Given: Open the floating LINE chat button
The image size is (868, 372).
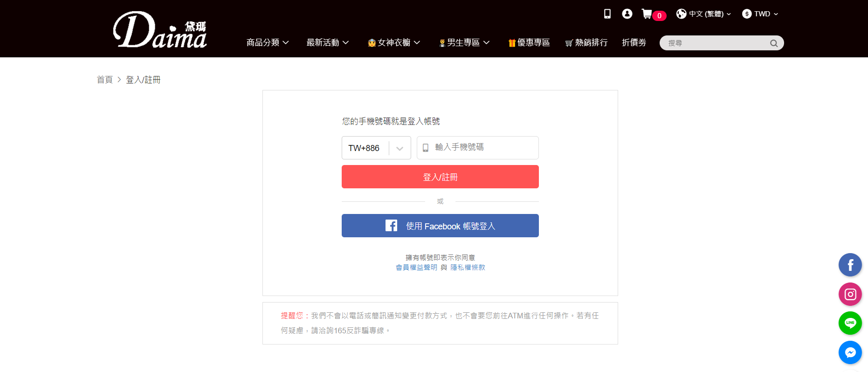Looking at the screenshot, I should (x=850, y=323).
